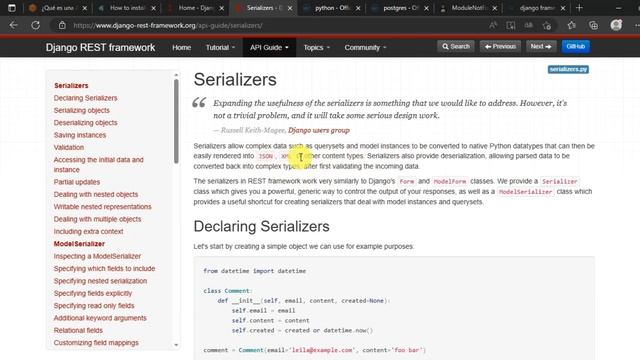Open 'Dealing with nested objects' link
This screenshot has width=640, height=360.
click(96, 194)
